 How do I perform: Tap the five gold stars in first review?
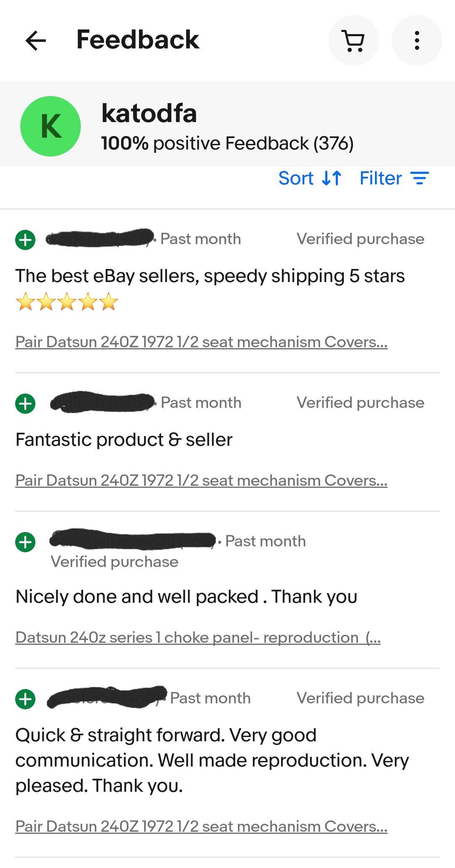[67, 302]
